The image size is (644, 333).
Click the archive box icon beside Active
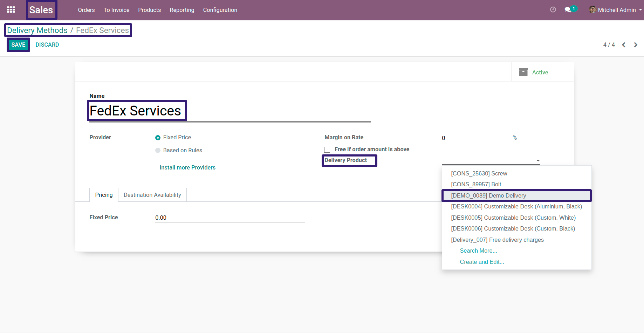tap(523, 72)
